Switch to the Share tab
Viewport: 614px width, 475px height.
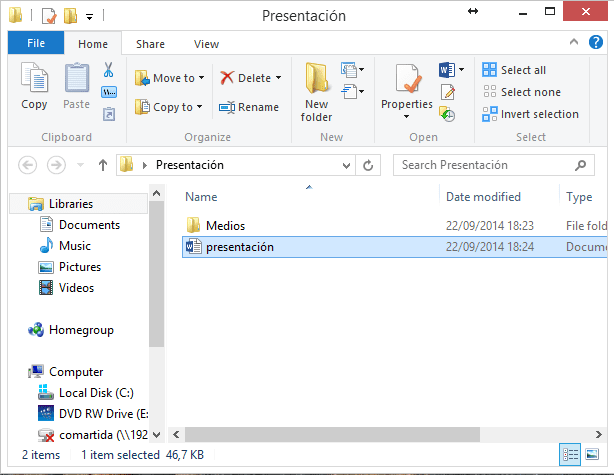pyautogui.click(x=150, y=44)
